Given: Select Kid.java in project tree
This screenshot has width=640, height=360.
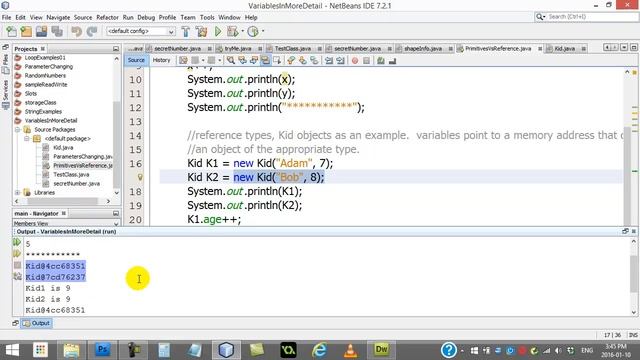Looking at the screenshot, I should 63,148.
